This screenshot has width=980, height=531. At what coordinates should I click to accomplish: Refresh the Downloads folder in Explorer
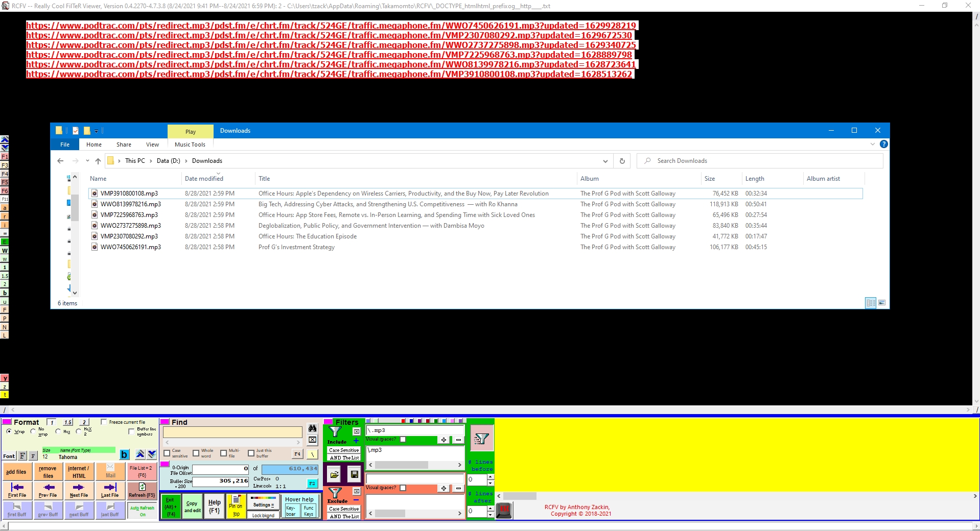[622, 161]
